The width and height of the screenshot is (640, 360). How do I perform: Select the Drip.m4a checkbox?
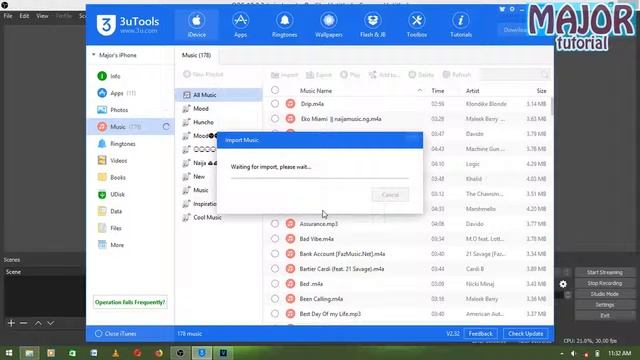(275, 104)
